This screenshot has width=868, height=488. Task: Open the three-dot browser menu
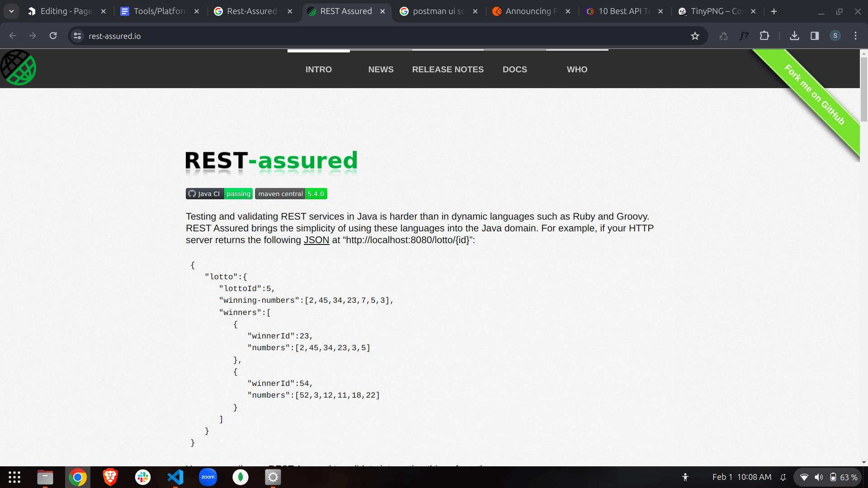(x=856, y=36)
